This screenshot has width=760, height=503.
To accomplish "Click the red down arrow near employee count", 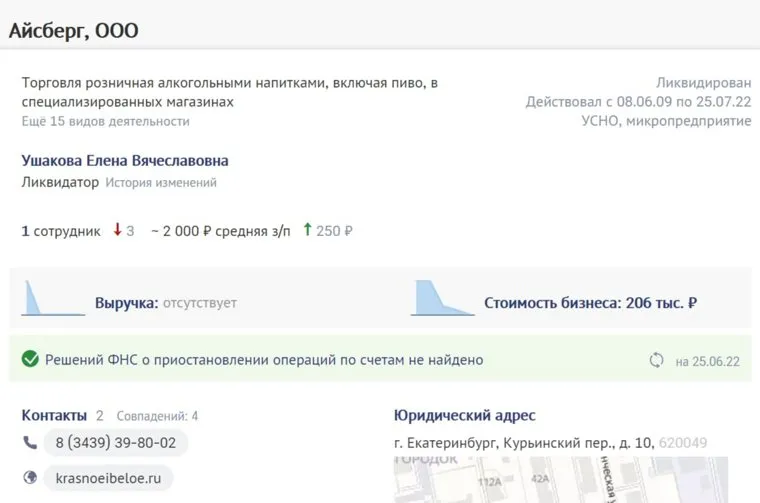I will pyautogui.click(x=117, y=230).
